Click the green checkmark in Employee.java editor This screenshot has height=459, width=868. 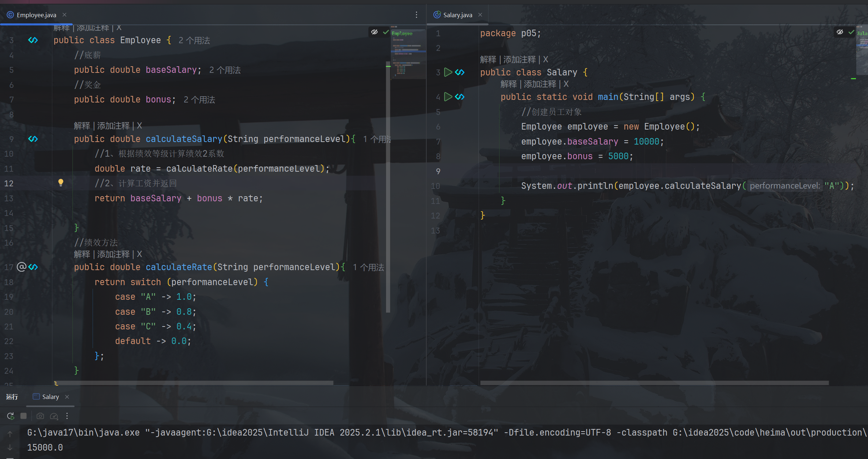[386, 32]
